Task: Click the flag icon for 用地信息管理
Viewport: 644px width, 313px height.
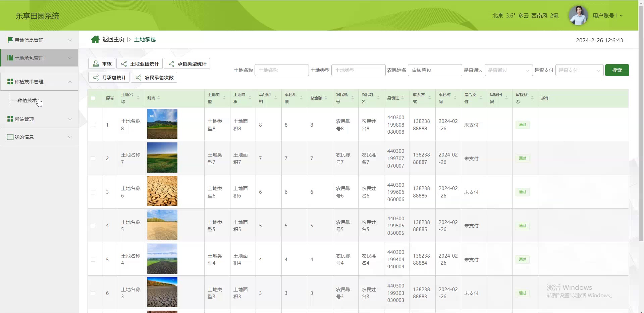Action: (10, 40)
